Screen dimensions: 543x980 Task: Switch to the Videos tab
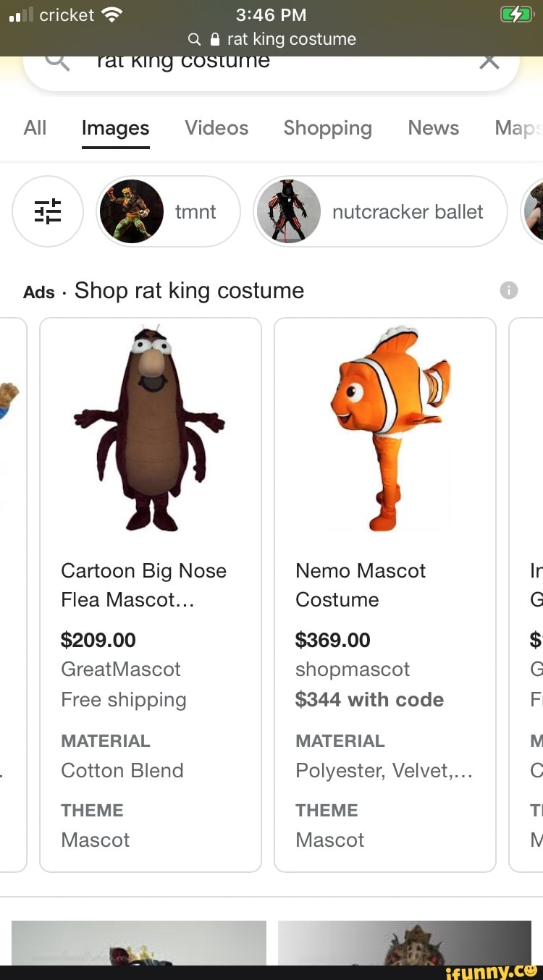(x=216, y=128)
